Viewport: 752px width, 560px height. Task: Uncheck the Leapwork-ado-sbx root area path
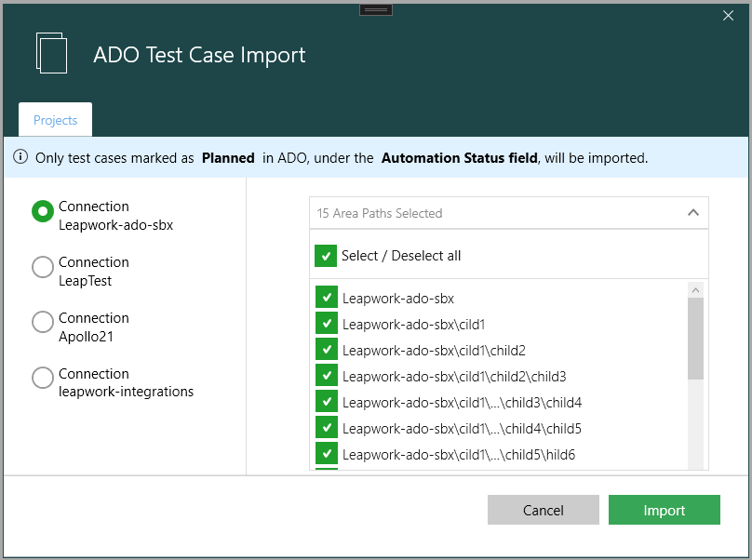327,298
